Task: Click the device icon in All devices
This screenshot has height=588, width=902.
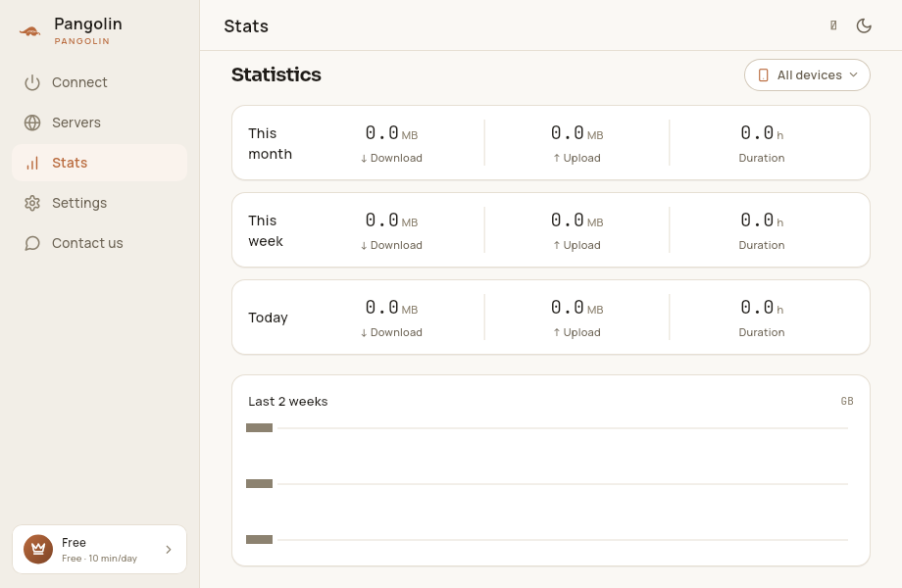Action: pyautogui.click(x=764, y=75)
